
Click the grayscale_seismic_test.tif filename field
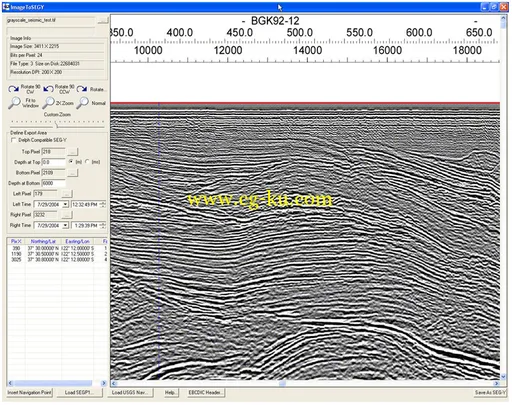tap(51, 21)
